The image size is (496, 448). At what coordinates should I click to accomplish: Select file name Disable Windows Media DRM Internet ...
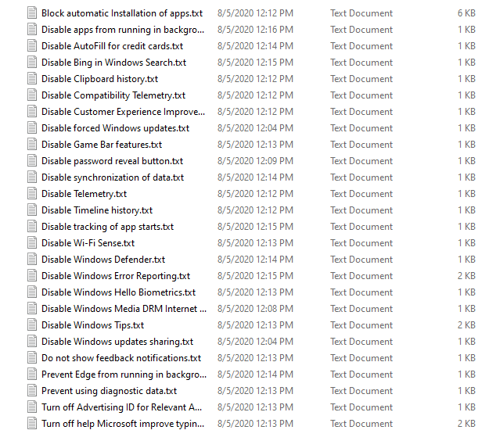click(x=124, y=310)
